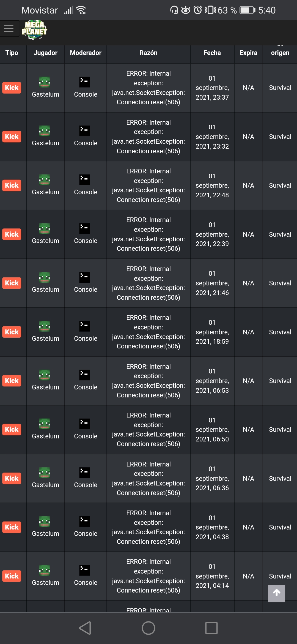Screen dimensions: 297x644
Task: Click the Kick badge for the 23:37 entry
Action: point(12,88)
